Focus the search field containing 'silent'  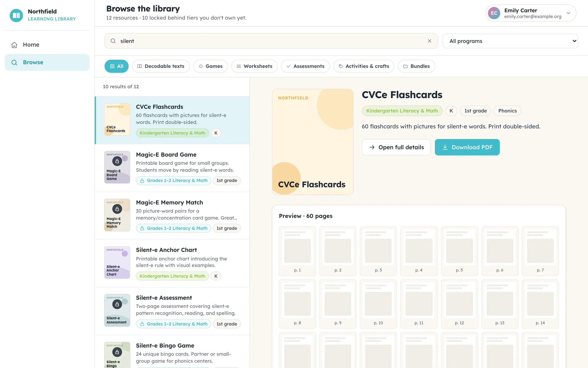click(271, 41)
